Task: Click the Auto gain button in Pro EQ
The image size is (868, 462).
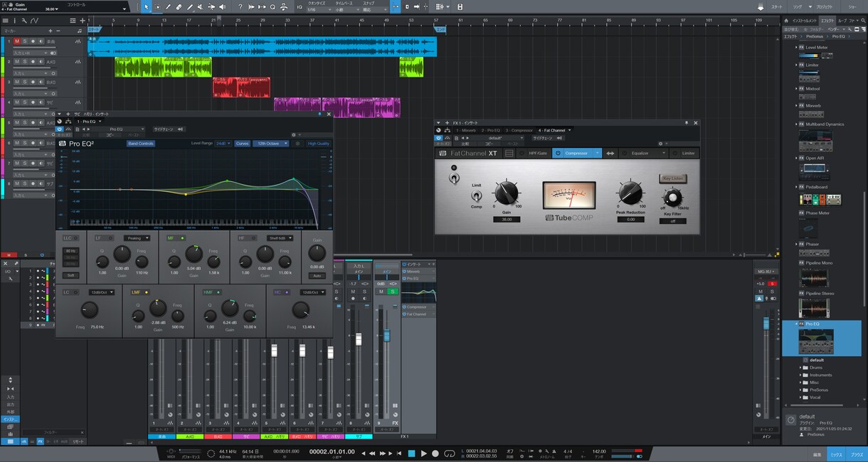Action: [x=317, y=276]
